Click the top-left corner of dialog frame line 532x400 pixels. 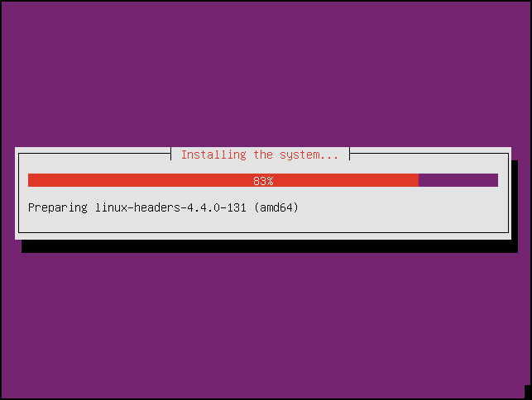point(19,154)
